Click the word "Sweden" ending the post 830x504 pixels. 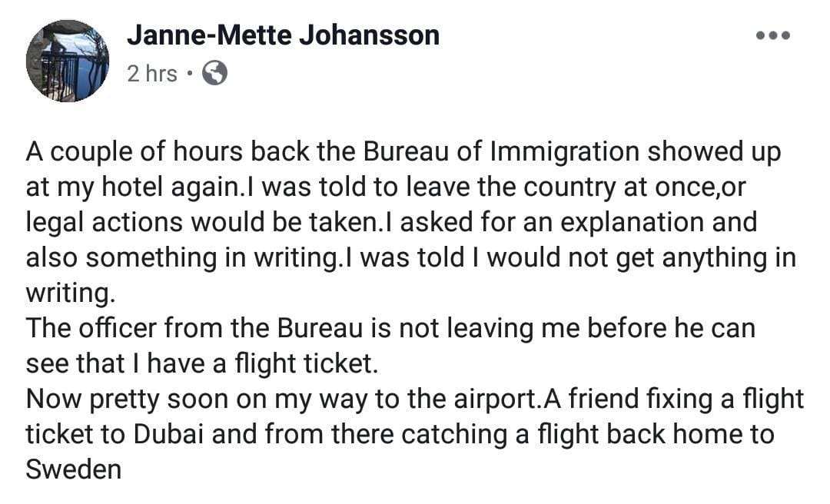(x=74, y=469)
